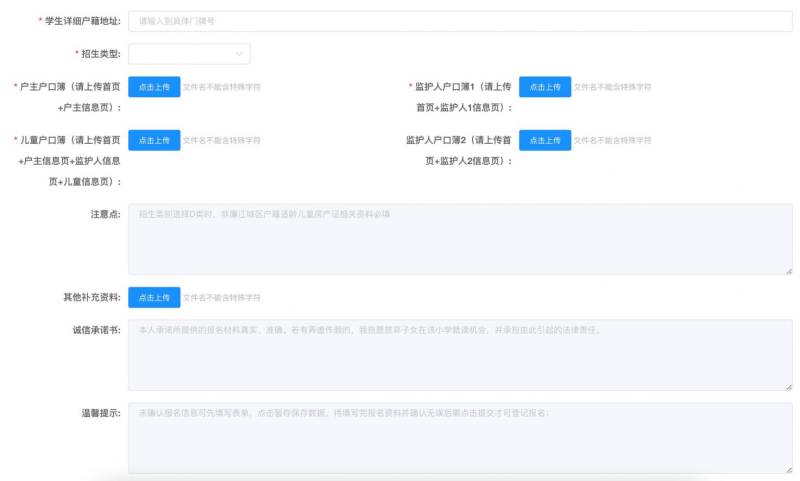Click the 学生详细户籍地址 field label
The height and width of the screenshot is (481, 800).
pyautogui.click(x=82, y=21)
